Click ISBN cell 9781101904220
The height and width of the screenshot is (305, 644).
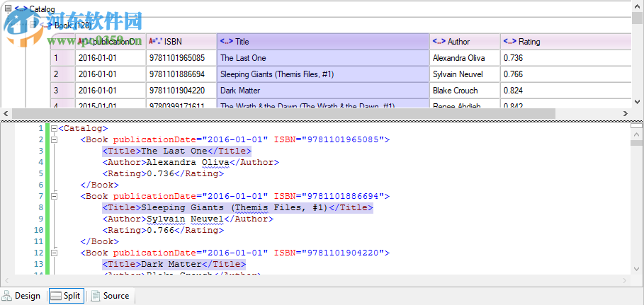tap(181, 91)
